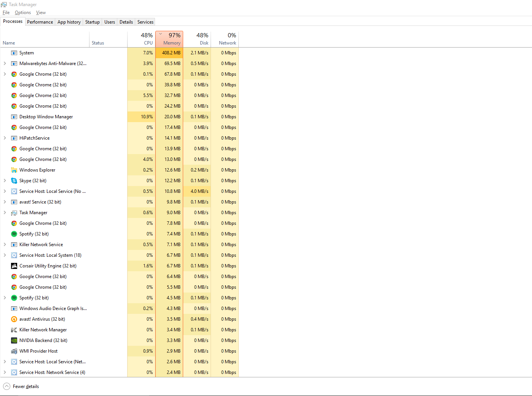Viewport: 532px width, 396px height.
Task: Open the Options menu
Action: [x=23, y=13]
